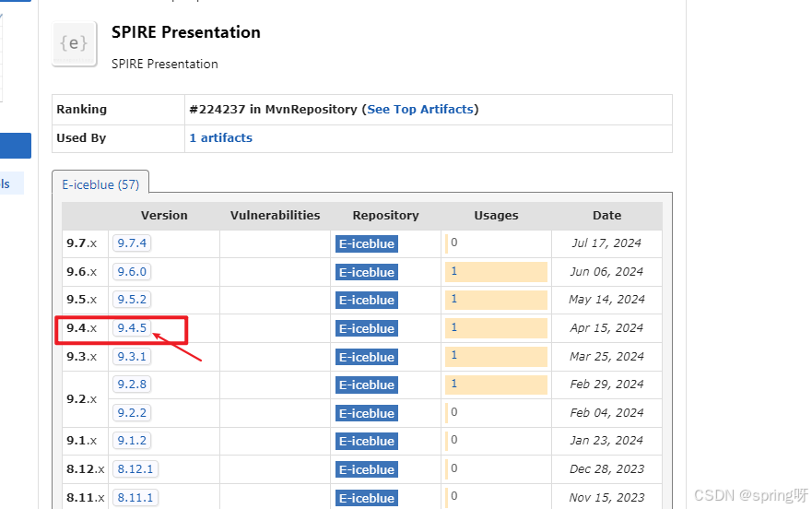
Task: Click the SPIRE Presentation title heading
Action: [x=186, y=32]
